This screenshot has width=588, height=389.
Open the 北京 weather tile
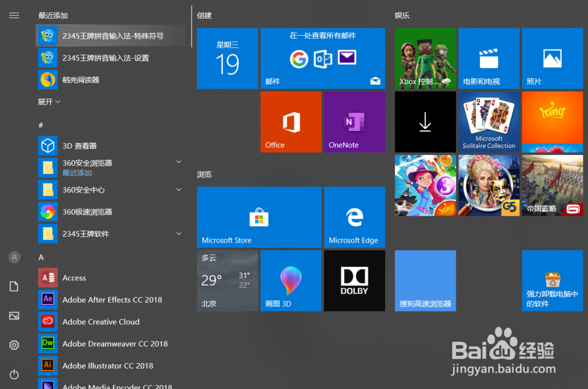227,281
